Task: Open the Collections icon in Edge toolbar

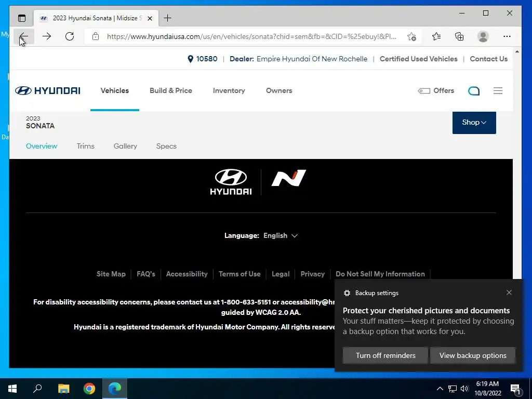Action: click(459, 36)
